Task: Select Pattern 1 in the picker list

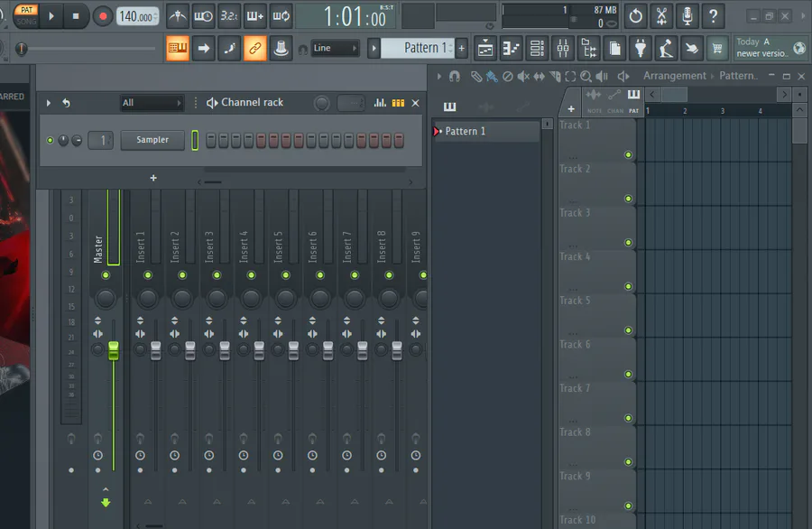Action: [485, 131]
